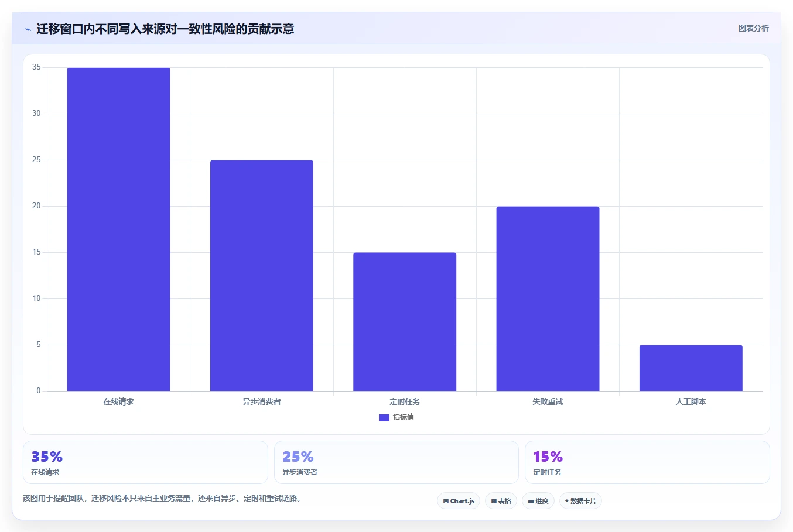Click the 指标值 legend label text
This screenshot has width=793, height=532.
[404, 417]
